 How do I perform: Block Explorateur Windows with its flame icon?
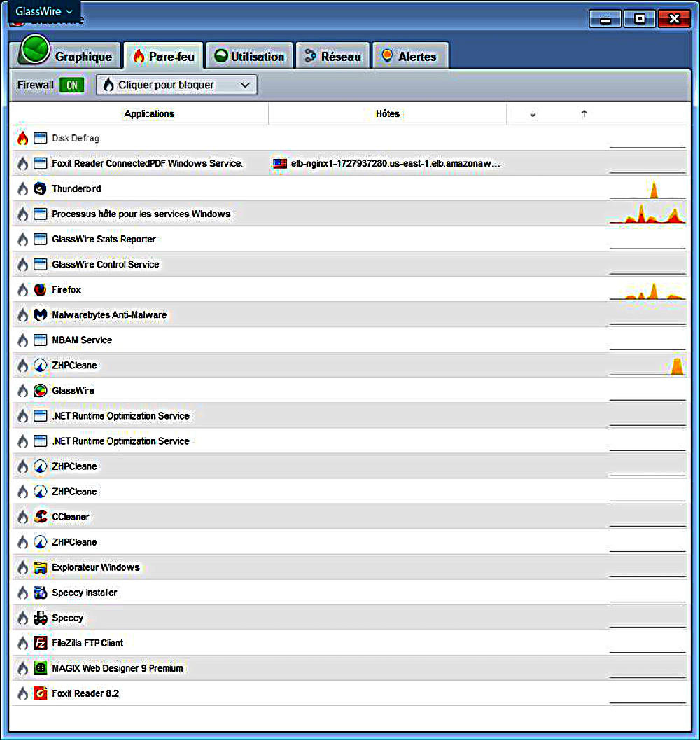click(22, 567)
